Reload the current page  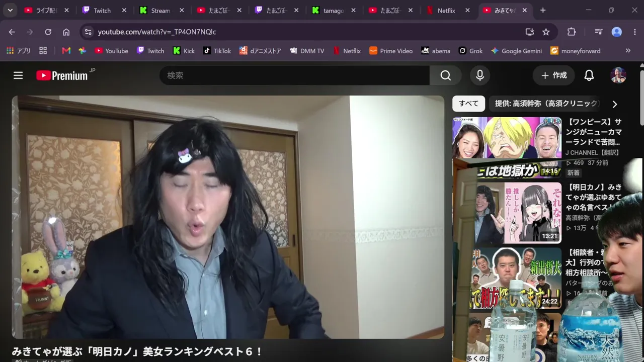(x=48, y=32)
